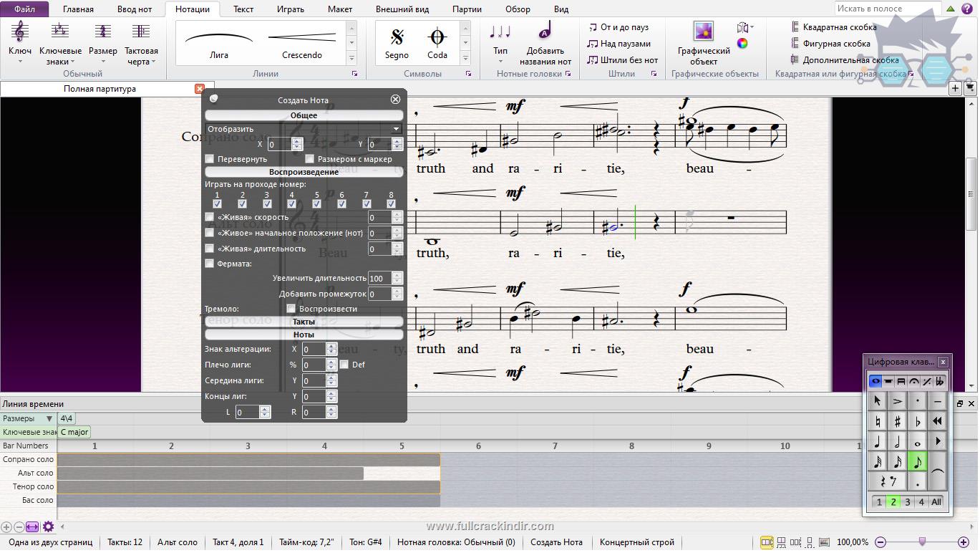
Task: Select the whole note on keypad
Action: 918,441
